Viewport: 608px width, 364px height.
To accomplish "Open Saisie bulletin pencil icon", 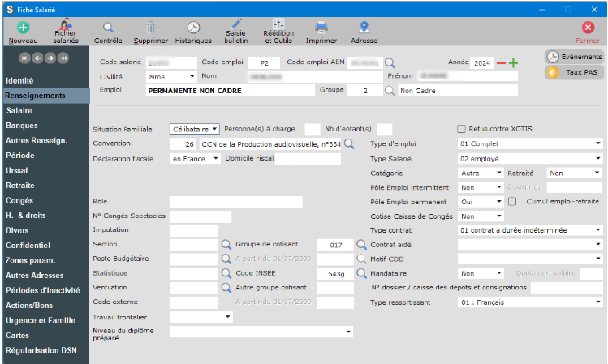I will tap(236, 28).
